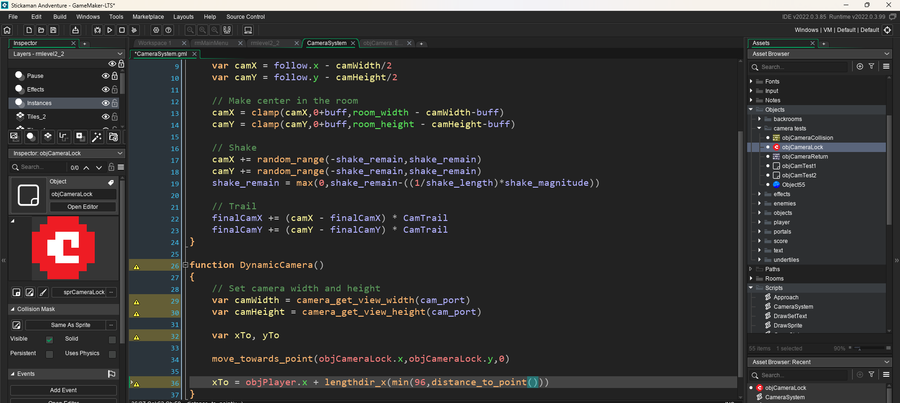Create a new asset layer
The image size is (900, 403).
point(80,136)
